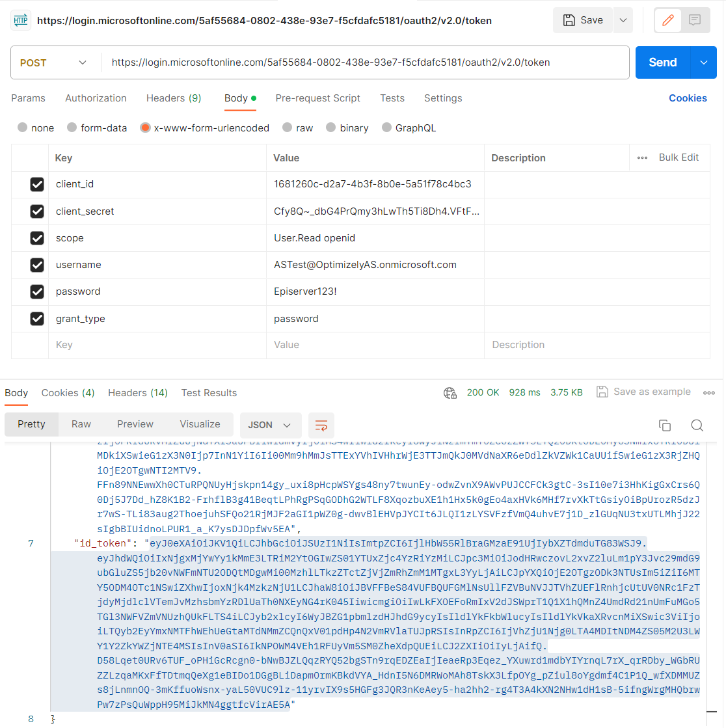This screenshot has height=728, width=726.
Task: Click the search magnifier icon in response
Action: 697,425
